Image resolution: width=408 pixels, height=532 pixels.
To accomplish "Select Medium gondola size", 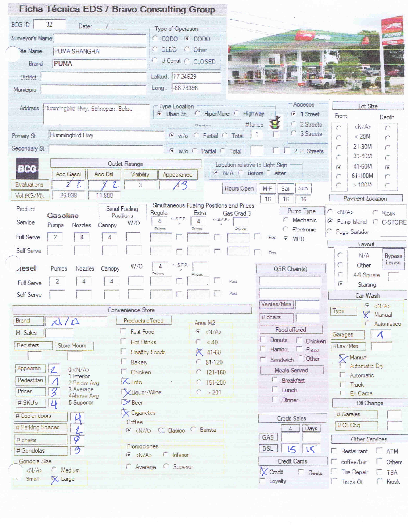I will coord(54,469).
